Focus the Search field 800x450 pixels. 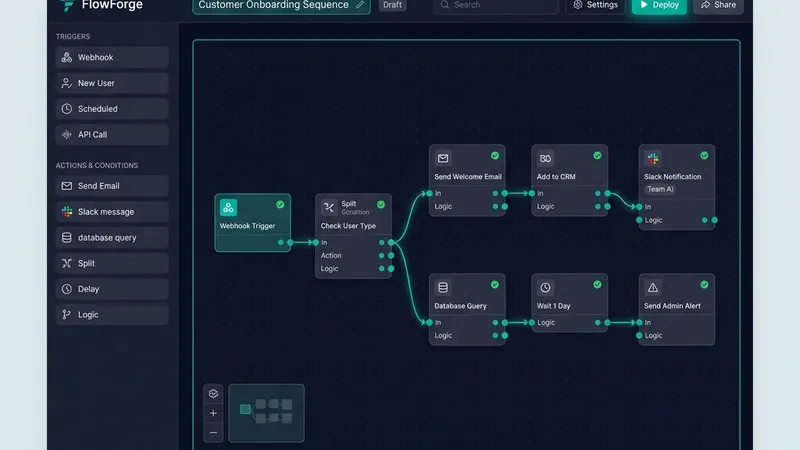click(x=496, y=5)
